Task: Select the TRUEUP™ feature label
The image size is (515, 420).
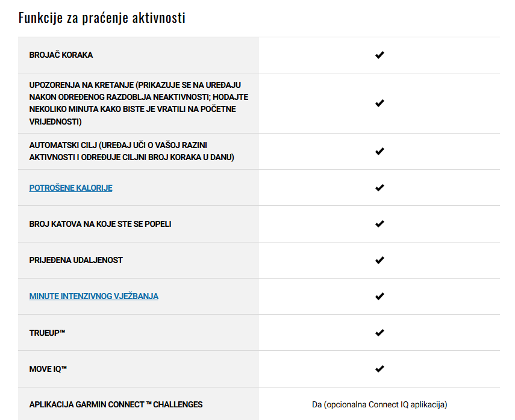Action: click(47, 333)
